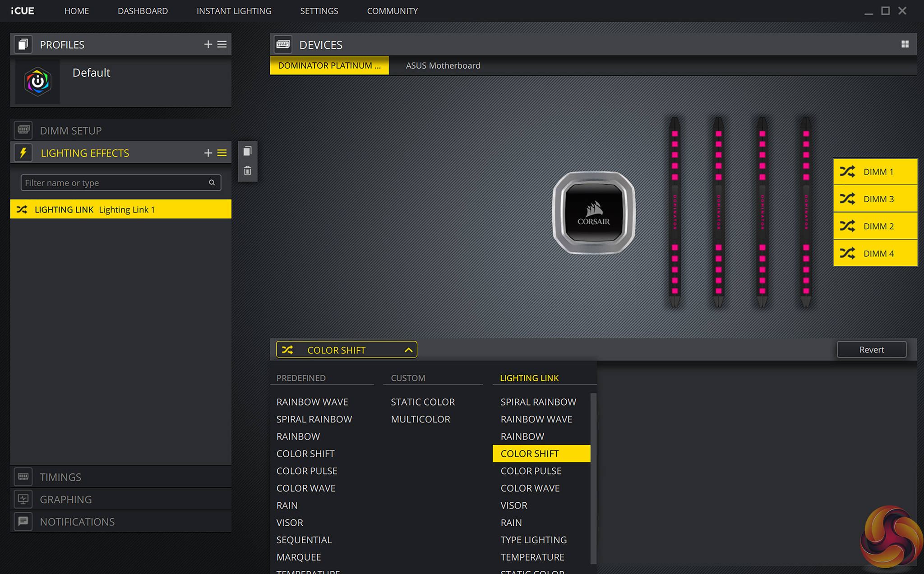Toggle DIMM 3 selection

(875, 199)
